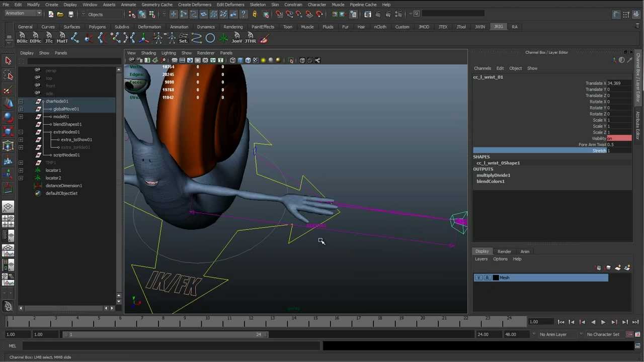Click the NURBS circle shelf icon
Viewport: 644px width, 362px height.
pyautogui.click(x=210, y=38)
